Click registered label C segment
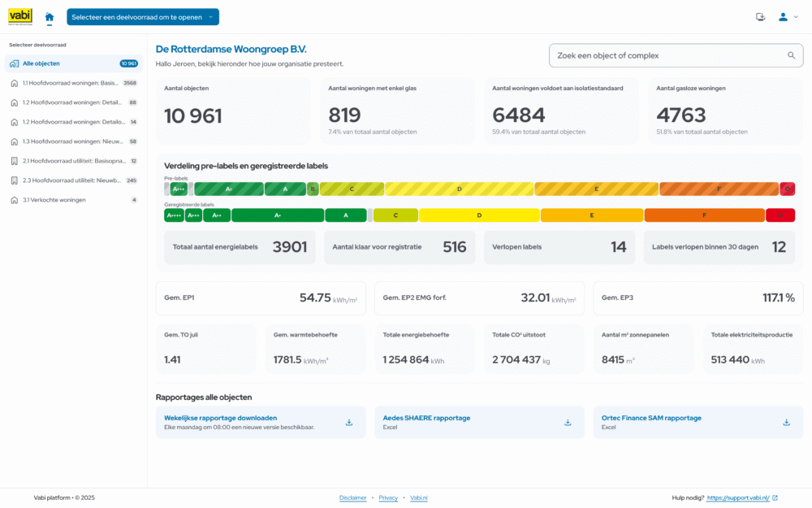812x508 pixels. pos(395,215)
